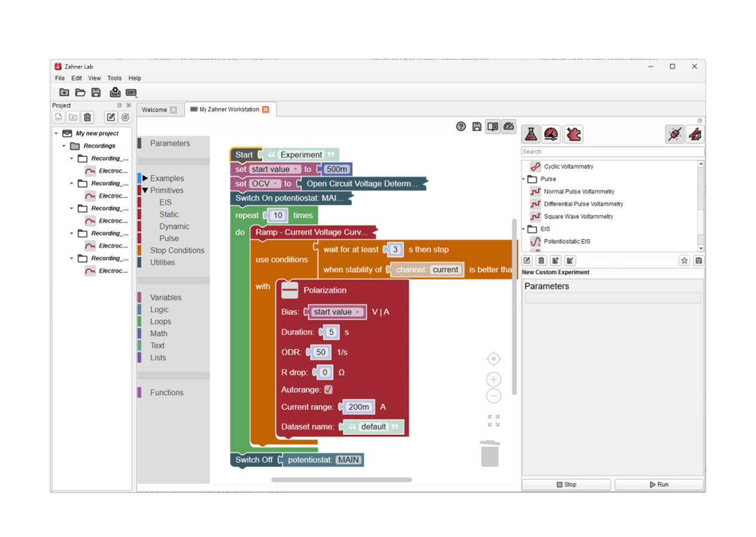Click the trash icon in Project panel

[x=88, y=118]
